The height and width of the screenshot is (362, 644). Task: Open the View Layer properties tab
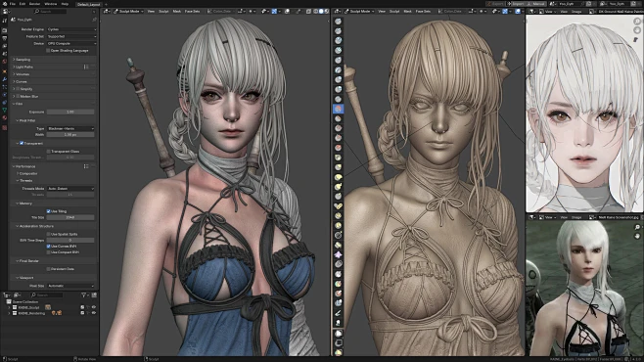coord(4,46)
